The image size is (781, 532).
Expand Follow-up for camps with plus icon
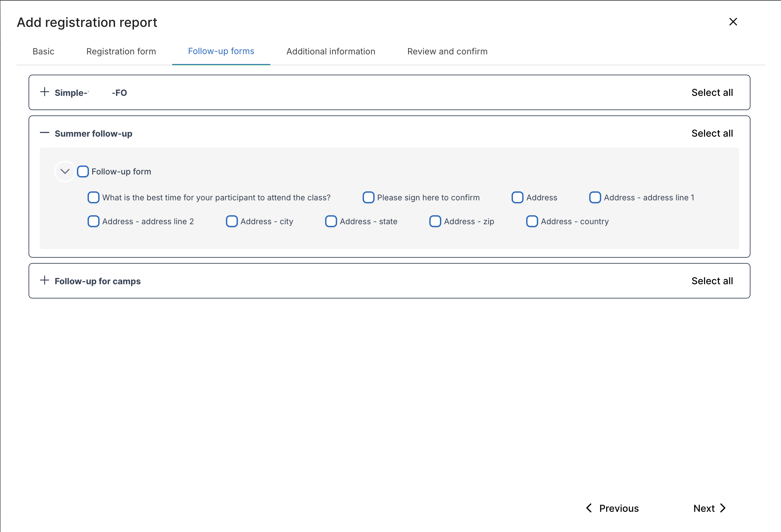44,281
